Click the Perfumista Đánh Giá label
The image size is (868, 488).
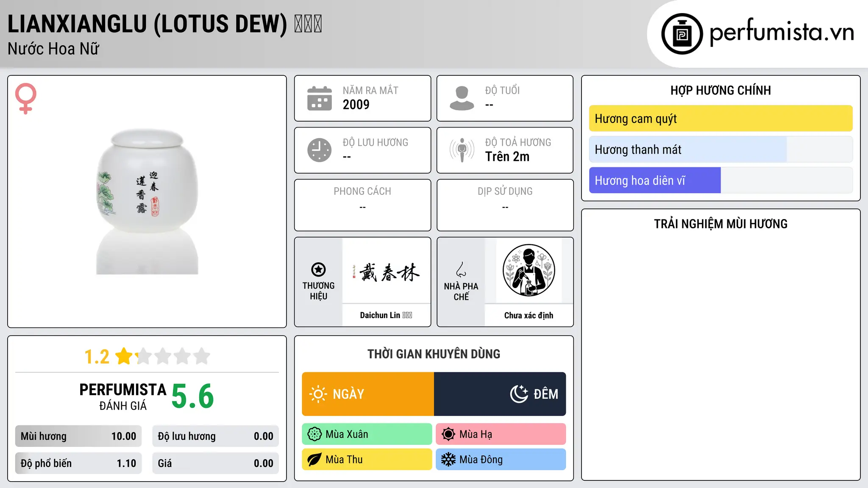[x=123, y=397]
